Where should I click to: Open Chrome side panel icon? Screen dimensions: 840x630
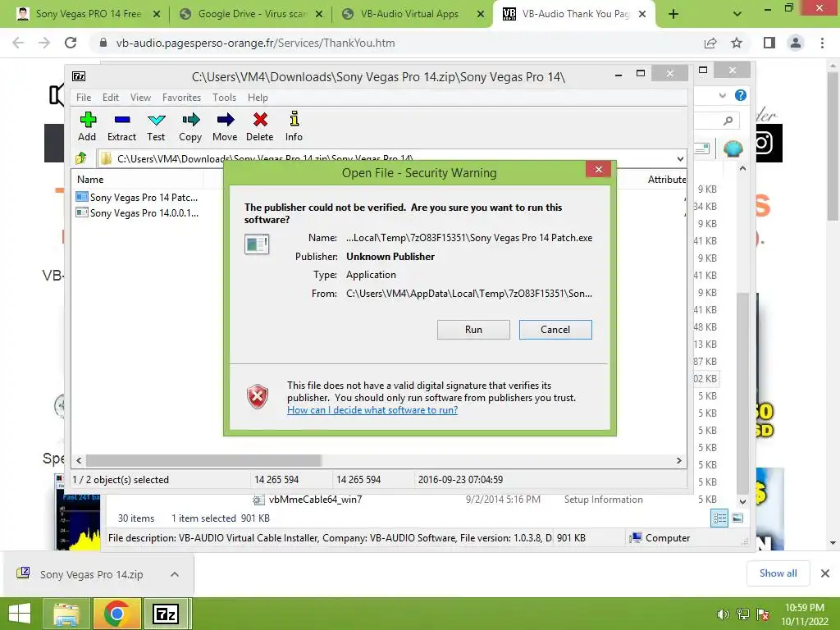[769, 43]
